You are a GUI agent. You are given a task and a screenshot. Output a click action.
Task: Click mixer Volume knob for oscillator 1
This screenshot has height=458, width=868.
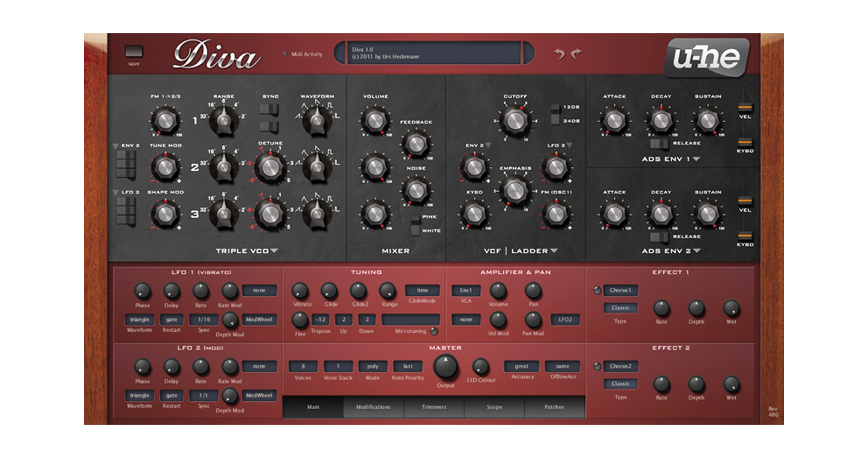coord(375,121)
